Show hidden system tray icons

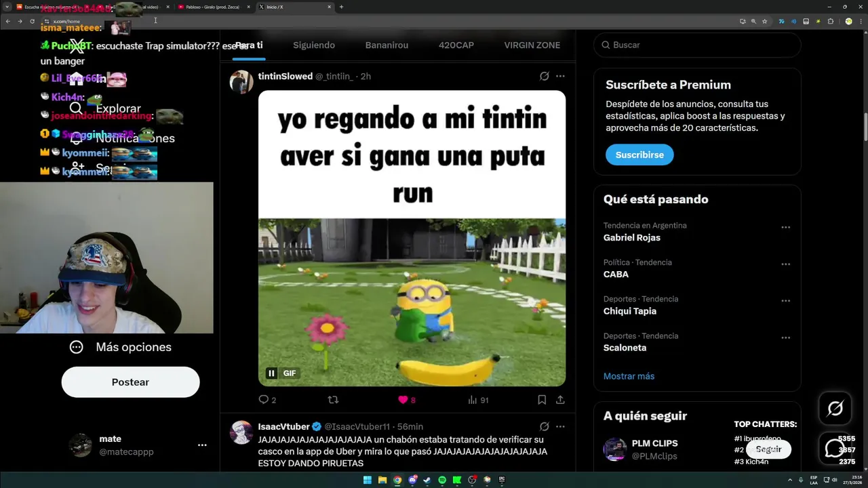pyautogui.click(x=789, y=480)
